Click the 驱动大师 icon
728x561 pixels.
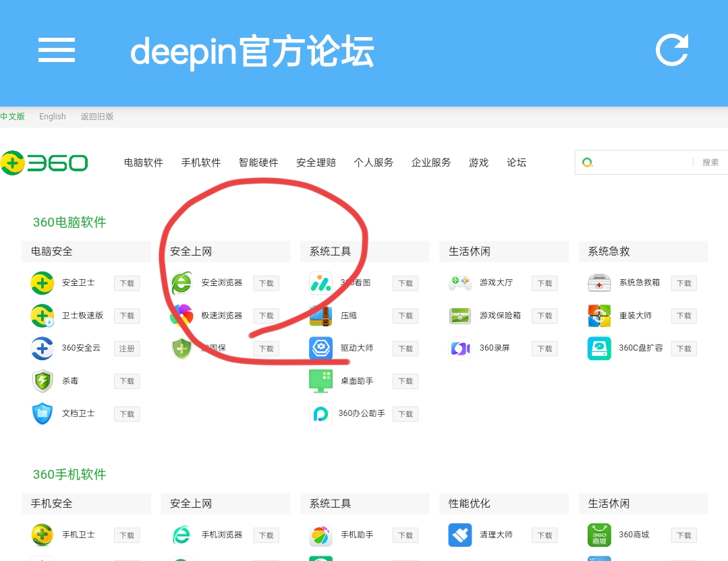tap(321, 348)
